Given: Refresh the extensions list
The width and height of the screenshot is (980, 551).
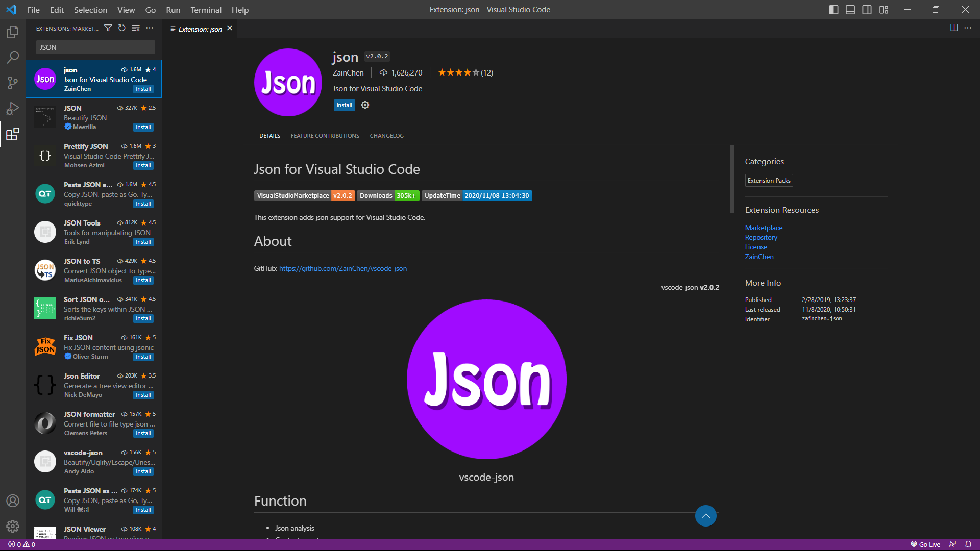Looking at the screenshot, I should click(x=122, y=28).
